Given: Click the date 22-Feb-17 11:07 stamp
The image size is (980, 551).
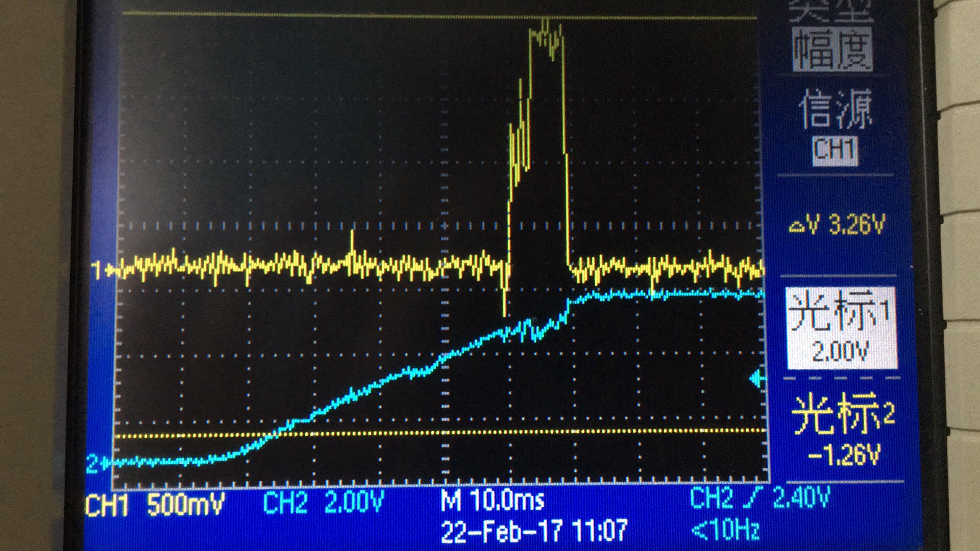Looking at the screenshot, I should (x=533, y=531).
